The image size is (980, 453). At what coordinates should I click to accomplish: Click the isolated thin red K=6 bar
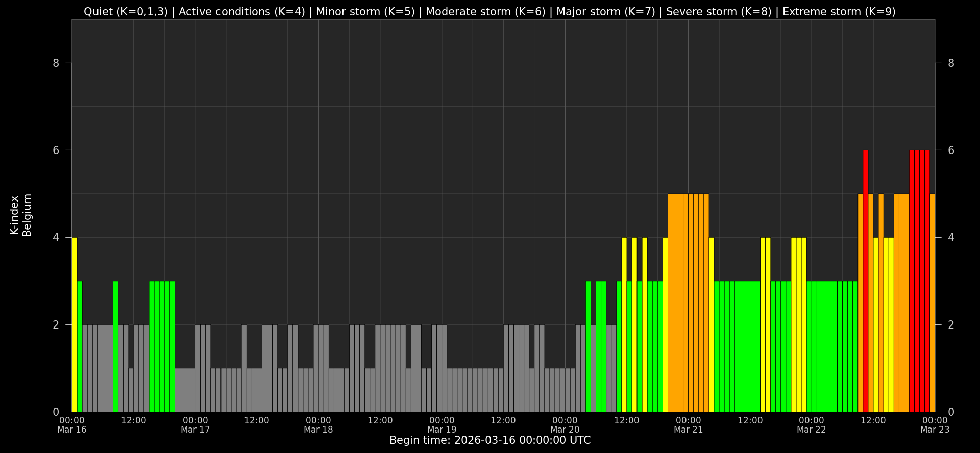(x=865, y=281)
